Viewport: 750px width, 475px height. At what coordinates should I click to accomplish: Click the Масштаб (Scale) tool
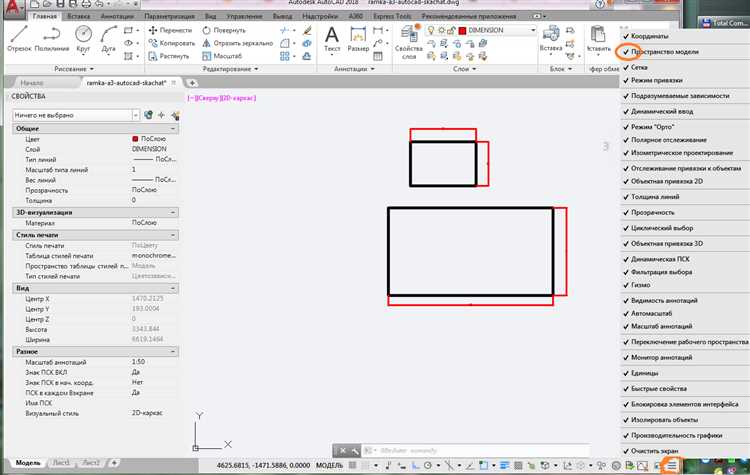point(222,56)
